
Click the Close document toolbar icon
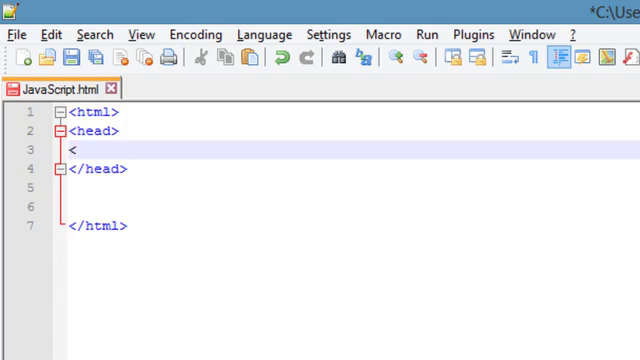(120, 57)
